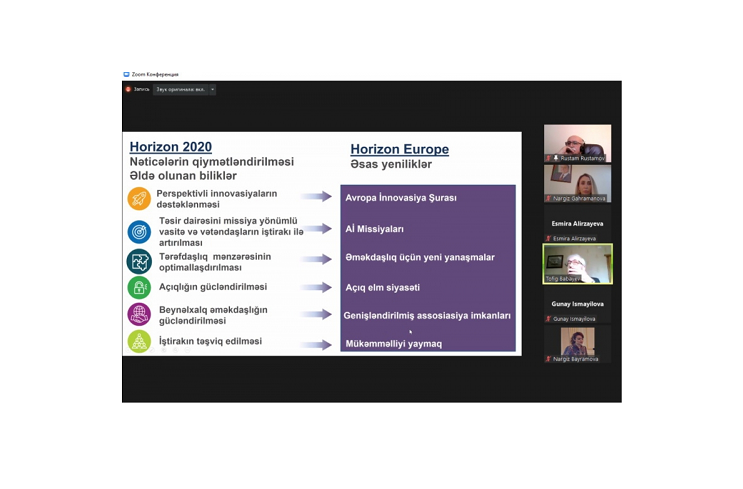
Task: Click the red recording indicator icon
Action: [128, 89]
